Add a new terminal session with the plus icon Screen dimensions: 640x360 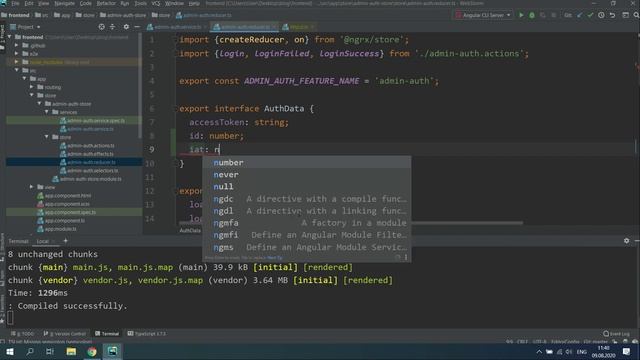65,241
